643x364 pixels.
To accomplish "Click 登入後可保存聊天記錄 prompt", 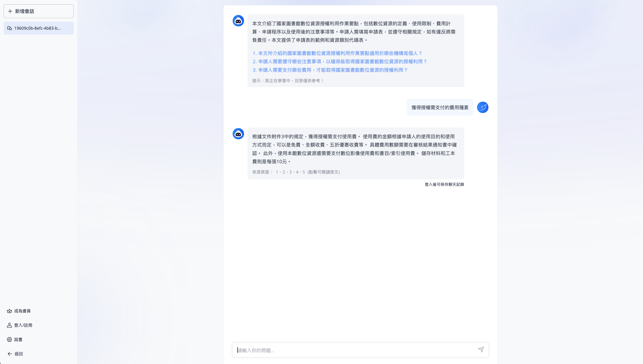I will (444, 184).
